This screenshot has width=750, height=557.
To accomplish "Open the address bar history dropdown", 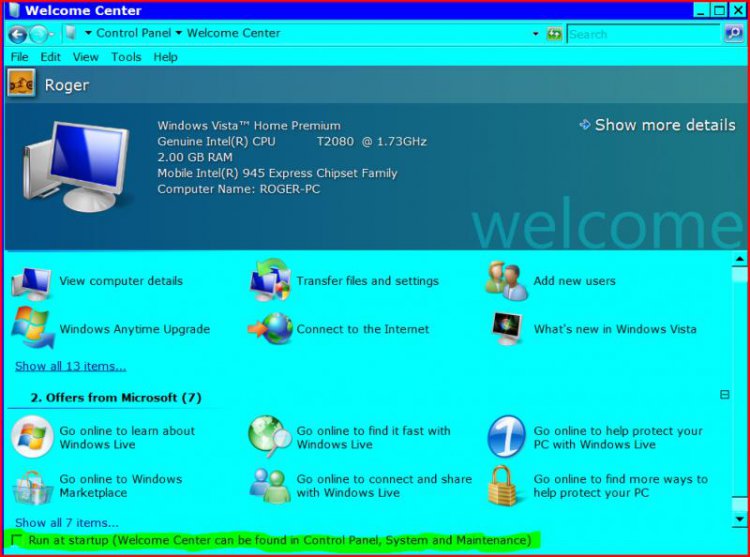I will point(535,34).
